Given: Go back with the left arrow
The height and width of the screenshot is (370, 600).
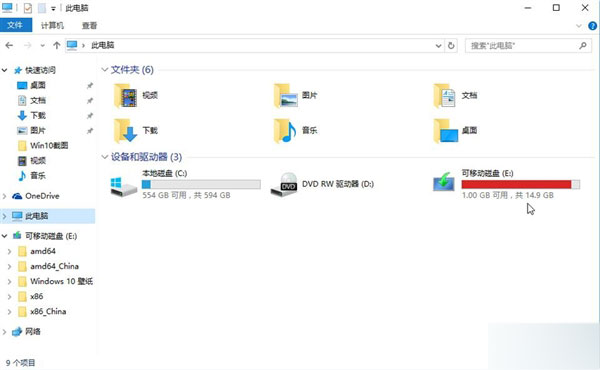Looking at the screenshot, I should pos(9,46).
